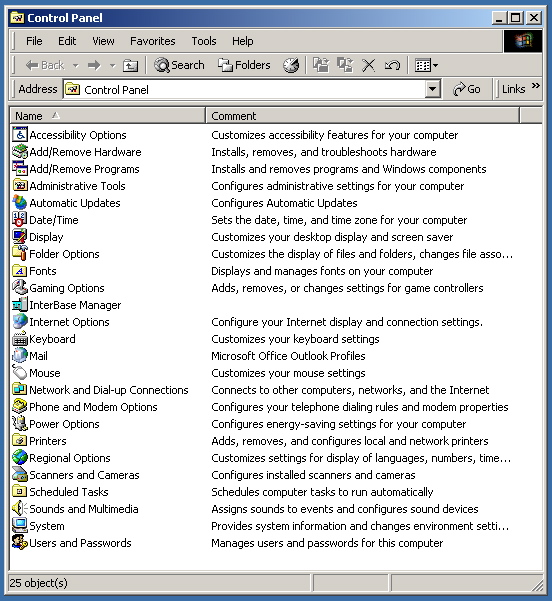Screen dimensions: 552x601
Task: Click the History toolbar icon
Action: pyautogui.click(x=291, y=65)
